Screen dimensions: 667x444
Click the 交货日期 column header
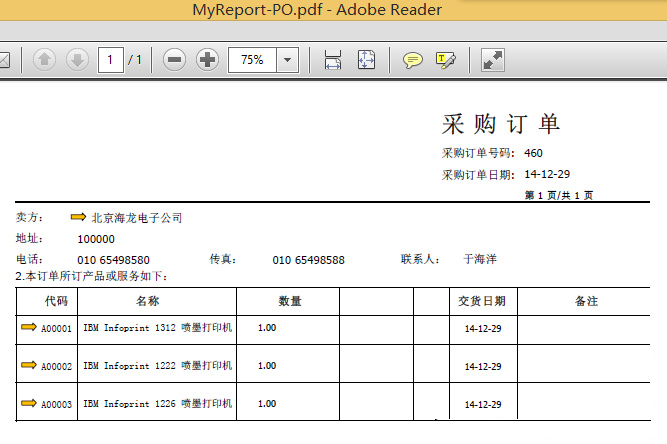coord(482,301)
